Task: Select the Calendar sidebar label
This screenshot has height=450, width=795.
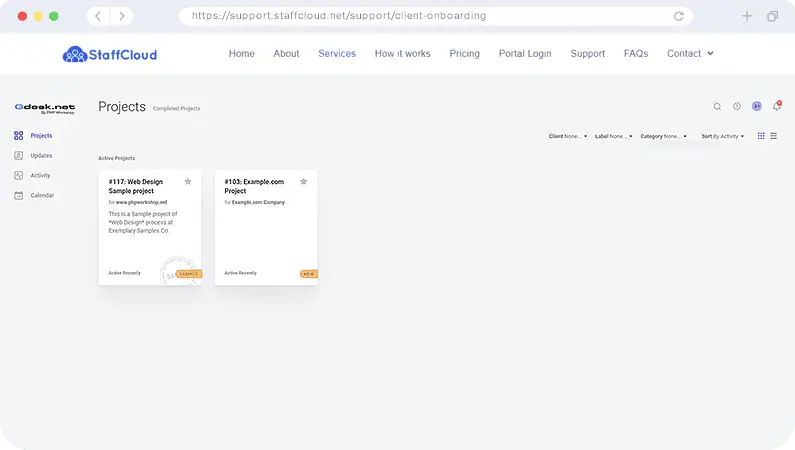Action: (x=42, y=195)
